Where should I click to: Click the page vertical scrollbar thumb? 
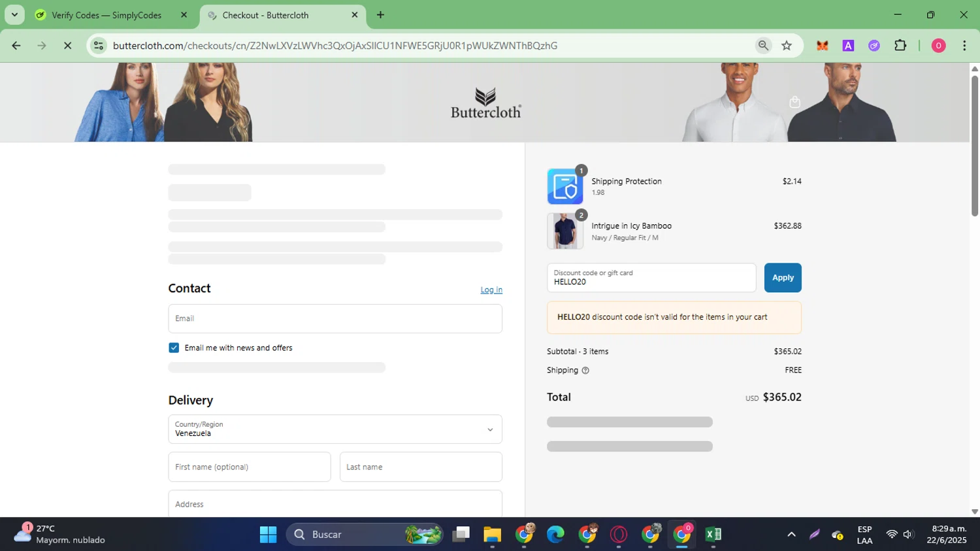click(975, 145)
